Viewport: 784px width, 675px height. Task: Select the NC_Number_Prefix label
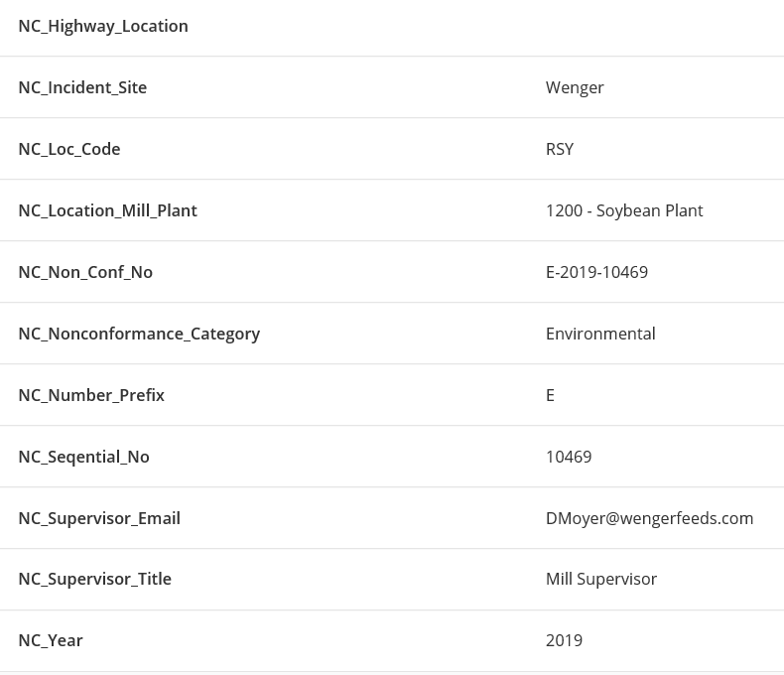click(x=91, y=395)
